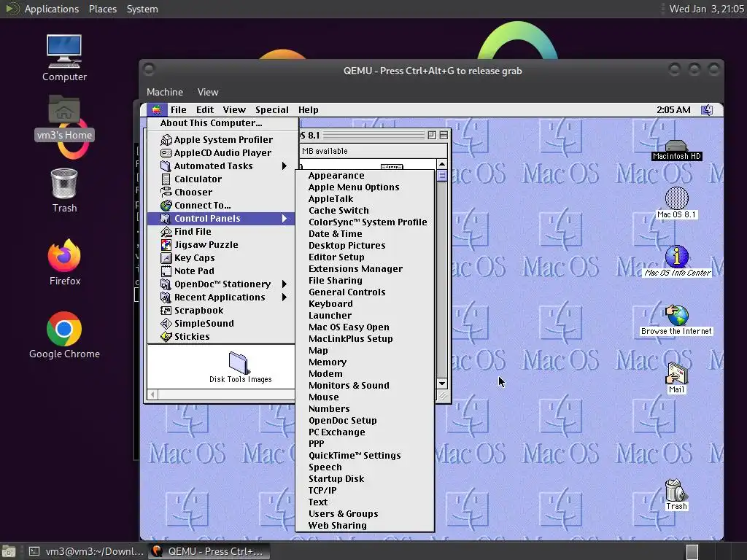This screenshot has width=747, height=560.
Task: Launch Find File
Action: point(220,231)
